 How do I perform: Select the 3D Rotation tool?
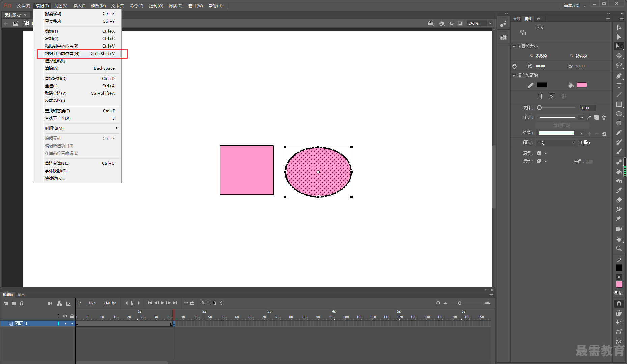[x=619, y=56]
